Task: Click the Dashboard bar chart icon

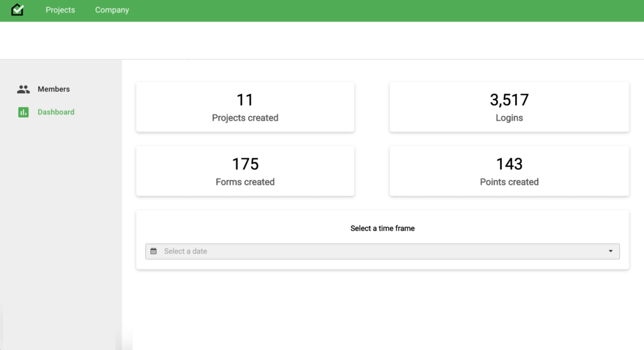Action: click(x=23, y=112)
